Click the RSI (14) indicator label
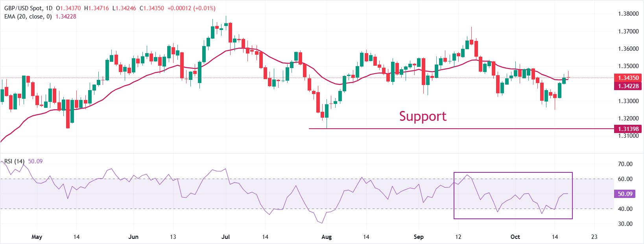Viewport: 644px width, 244px height. point(15,161)
